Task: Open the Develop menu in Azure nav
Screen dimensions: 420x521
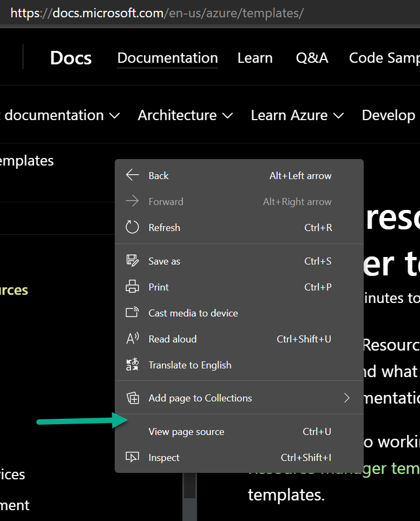Action: click(389, 115)
